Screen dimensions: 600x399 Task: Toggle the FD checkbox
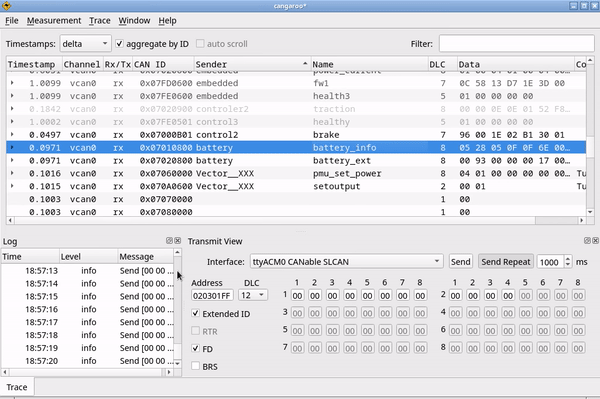point(196,349)
